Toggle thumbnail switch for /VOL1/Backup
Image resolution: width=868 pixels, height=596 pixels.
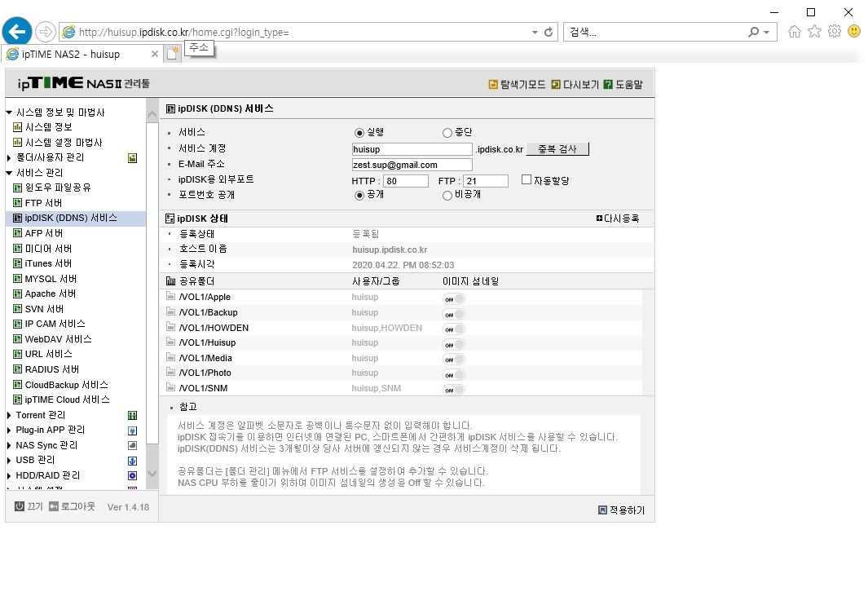454,315
